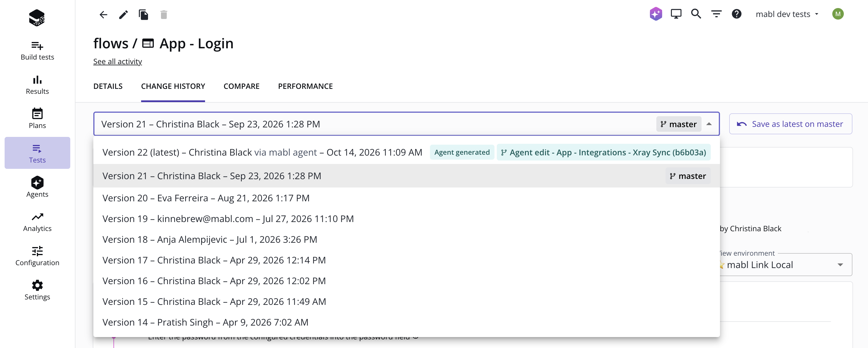Open Configuration in sidebar

[37, 256]
